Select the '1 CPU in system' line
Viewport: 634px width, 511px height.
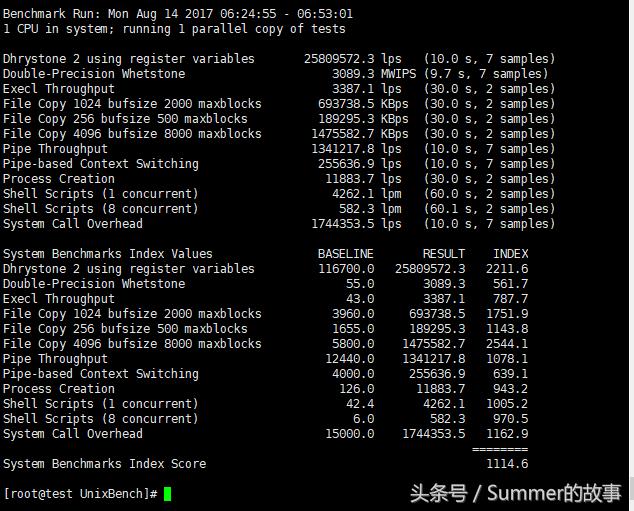coord(174,29)
